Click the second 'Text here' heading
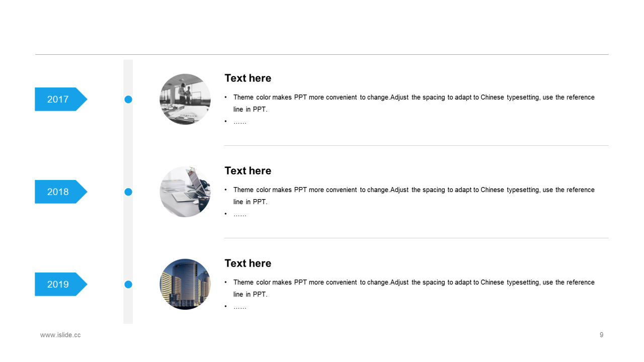644x362 pixels. [248, 170]
